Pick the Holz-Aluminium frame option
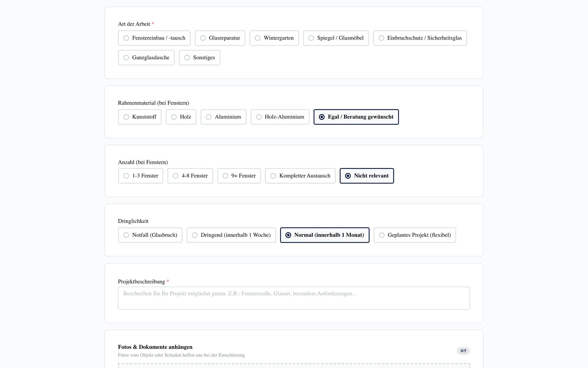Viewport: 588px width, 368px height. 280,117
